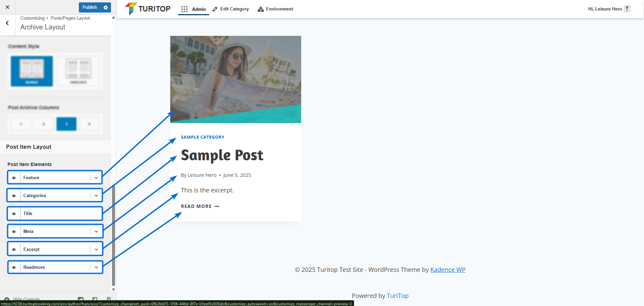Click the Turitop logo
The width and height of the screenshot is (644, 306).
[x=148, y=9]
